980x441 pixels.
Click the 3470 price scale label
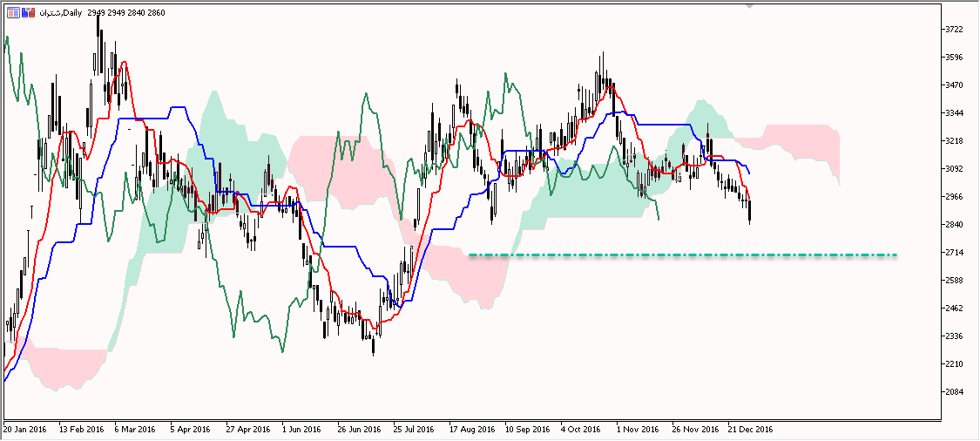click(956, 85)
